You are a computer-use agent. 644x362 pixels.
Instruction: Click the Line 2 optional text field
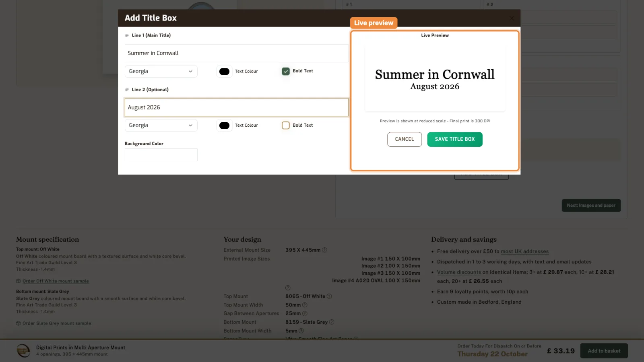pos(236,107)
